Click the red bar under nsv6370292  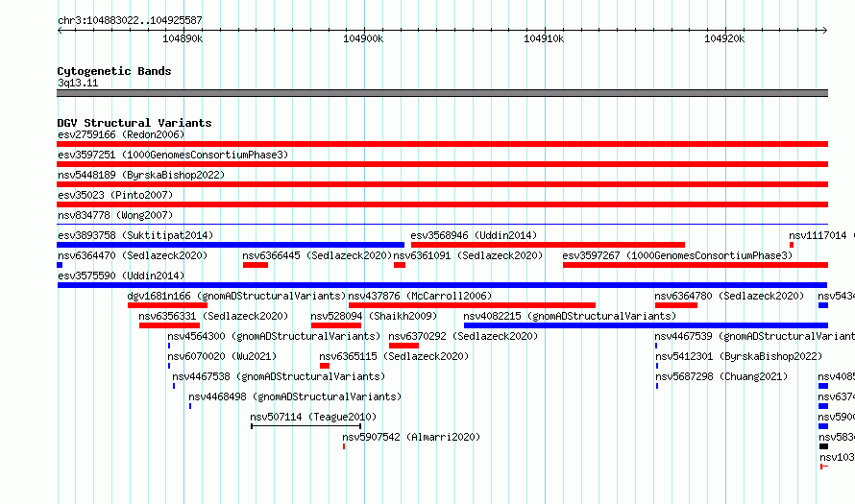point(404,346)
